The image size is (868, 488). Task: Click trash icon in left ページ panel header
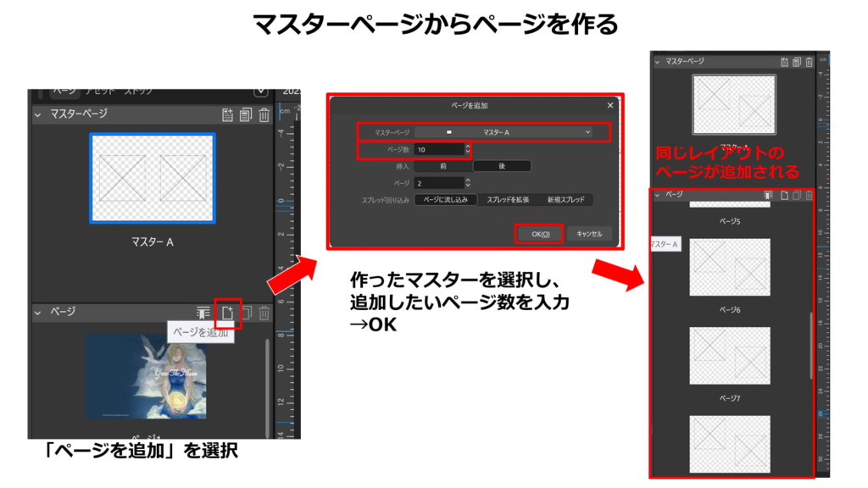coord(264,313)
